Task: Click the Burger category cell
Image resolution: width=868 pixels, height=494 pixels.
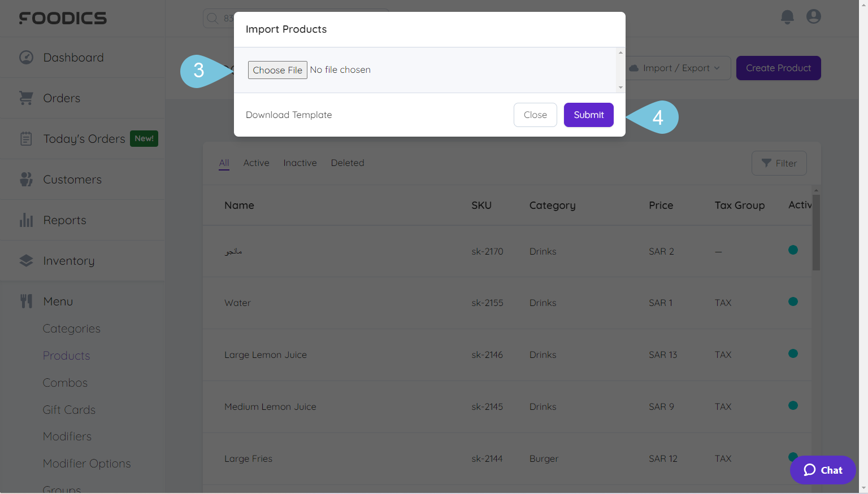Action: (x=544, y=459)
